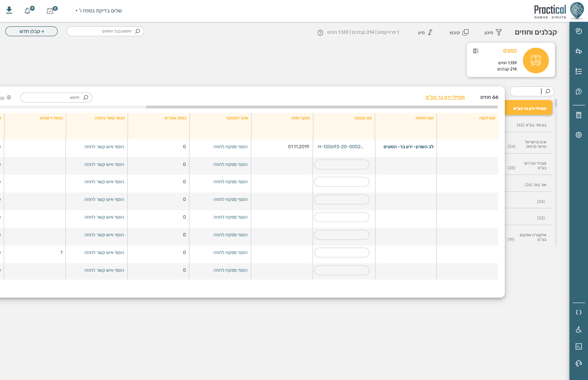Viewport: 588px width, 380px height.
Task: Click the filter funnel icon (סינון)
Action: click(499, 32)
